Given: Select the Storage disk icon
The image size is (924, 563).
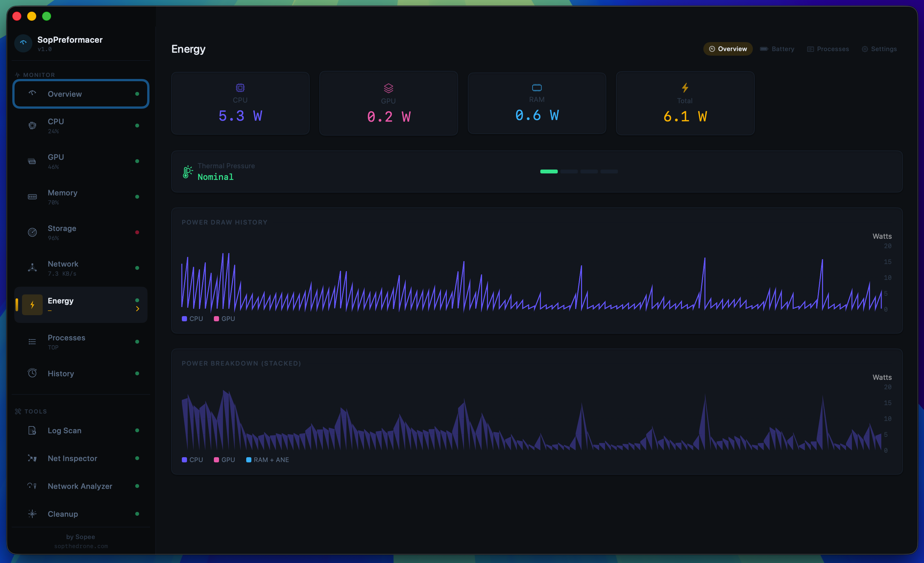Looking at the screenshot, I should (x=32, y=232).
